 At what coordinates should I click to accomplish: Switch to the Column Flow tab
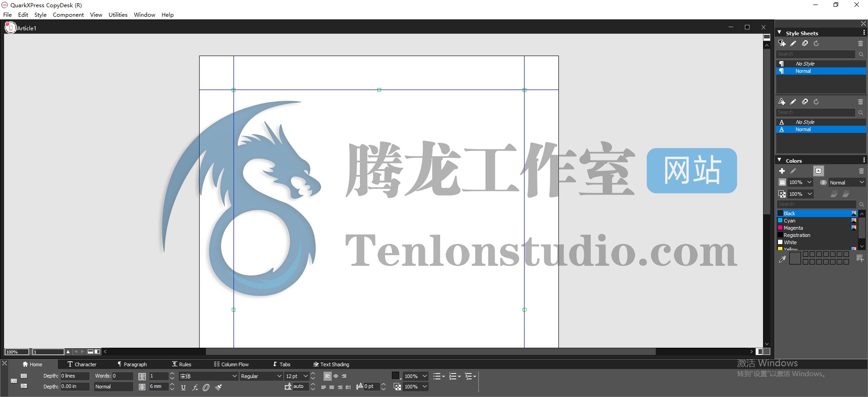(x=231, y=364)
